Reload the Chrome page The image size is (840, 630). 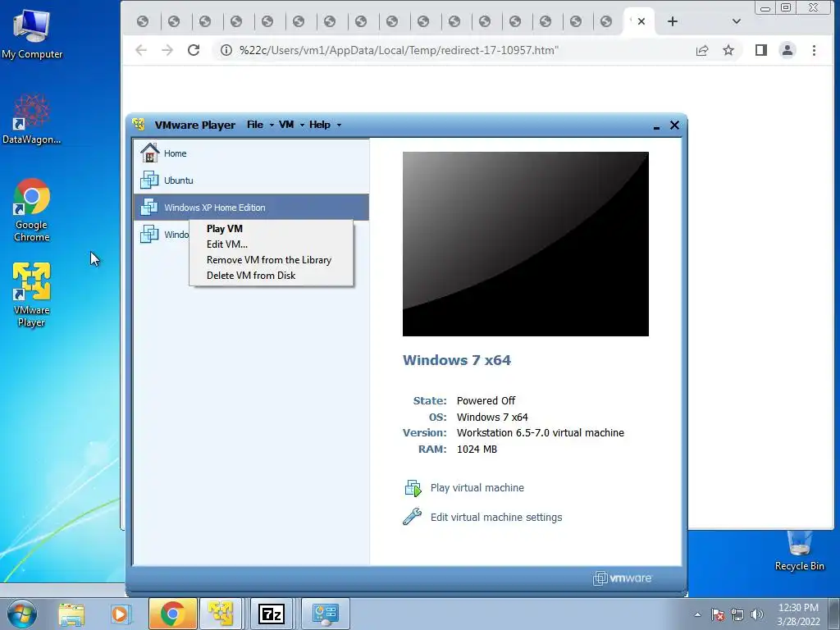click(x=194, y=50)
